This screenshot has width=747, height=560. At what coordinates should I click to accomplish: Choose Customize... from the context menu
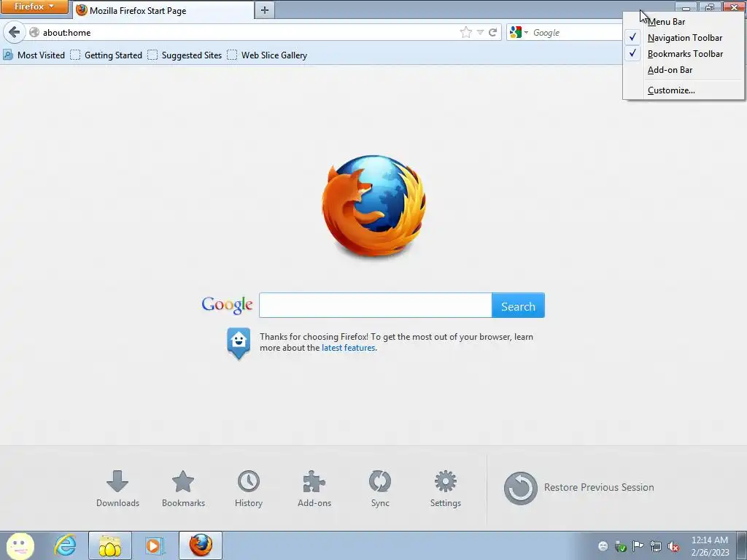pos(684,90)
